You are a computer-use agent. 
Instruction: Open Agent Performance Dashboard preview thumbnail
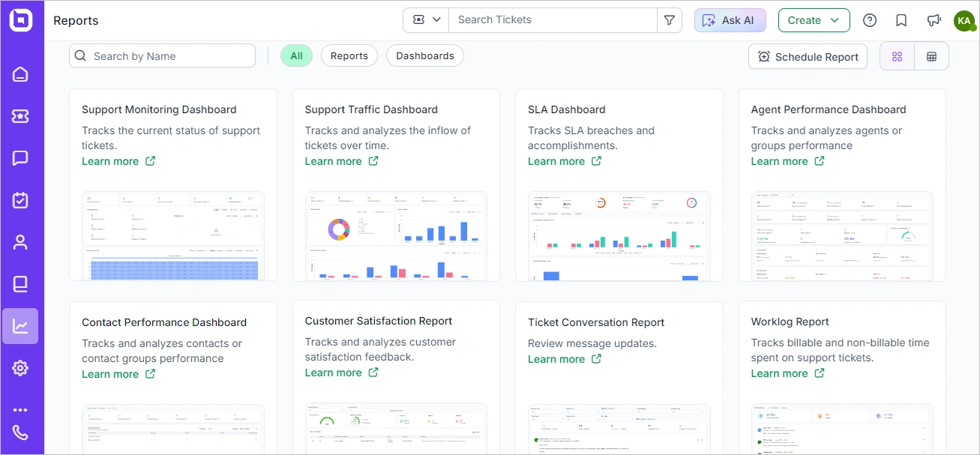[842, 236]
